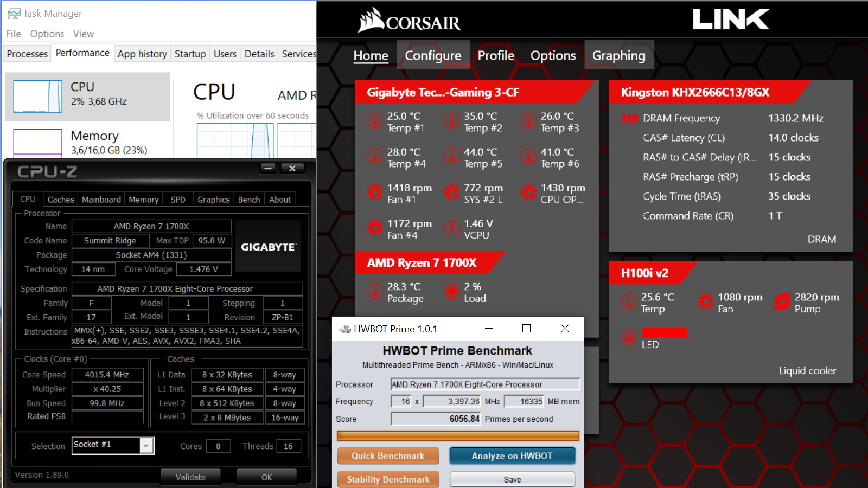Click the H100i v2 Pump icon
868x488 pixels.
coord(783,301)
